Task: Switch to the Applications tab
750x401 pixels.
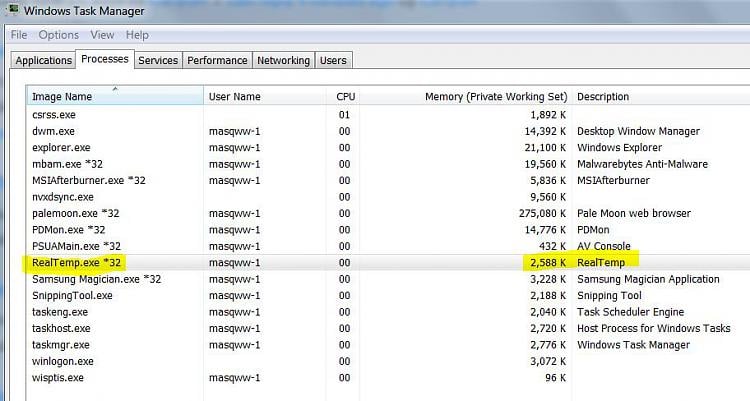Action: [43, 60]
